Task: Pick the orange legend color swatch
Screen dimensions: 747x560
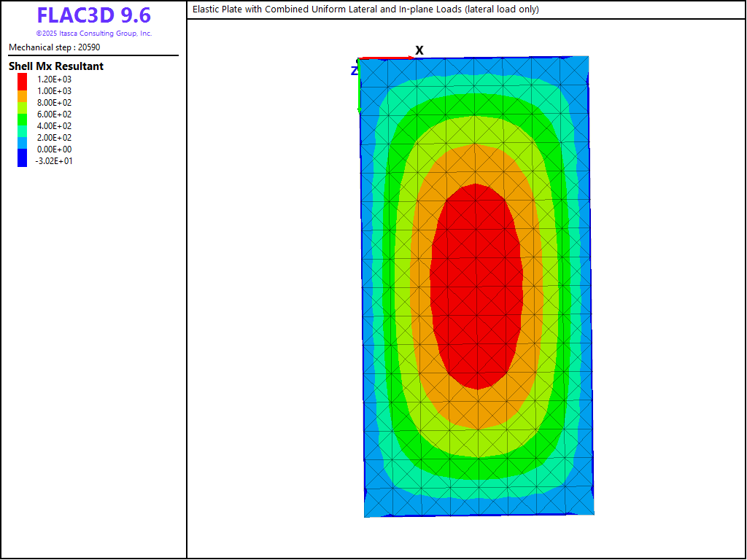Action: point(22,91)
